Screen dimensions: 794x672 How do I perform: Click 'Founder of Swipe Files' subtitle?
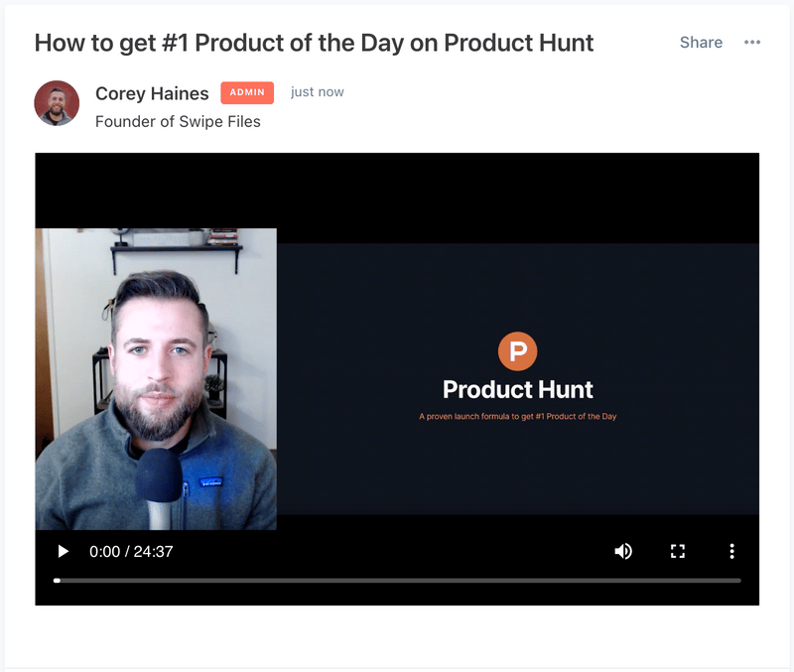tap(178, 121)
